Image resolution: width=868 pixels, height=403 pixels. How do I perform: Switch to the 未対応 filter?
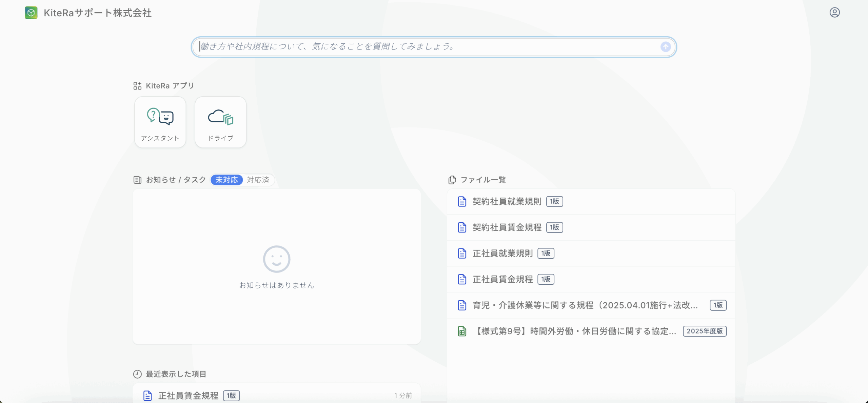pyautogui.click(x=226, y=180)
